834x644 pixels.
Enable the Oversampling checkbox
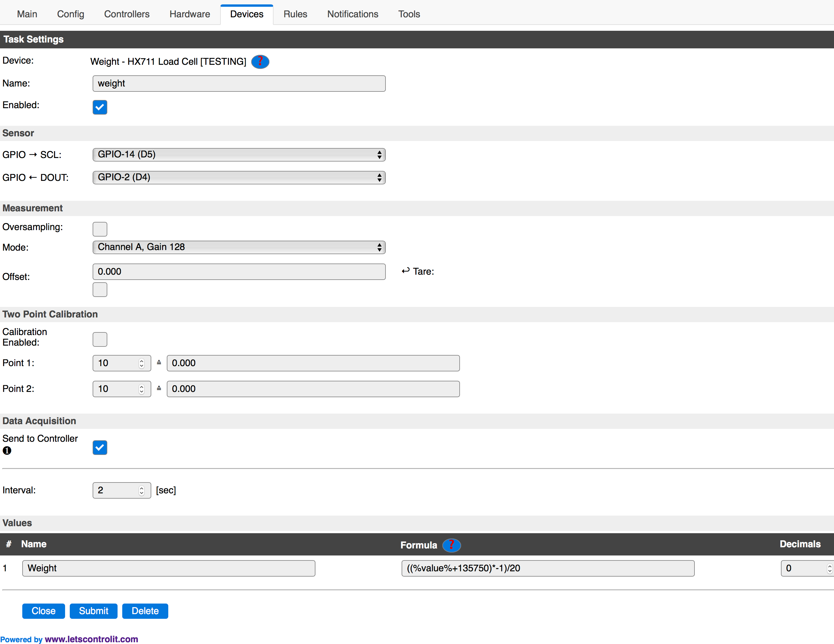[x=100, y=229]
